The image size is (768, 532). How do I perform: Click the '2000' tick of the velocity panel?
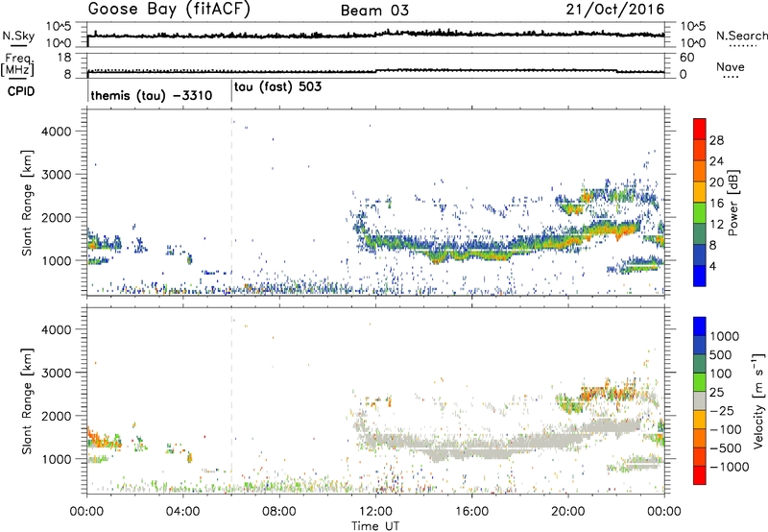(56, 416)
